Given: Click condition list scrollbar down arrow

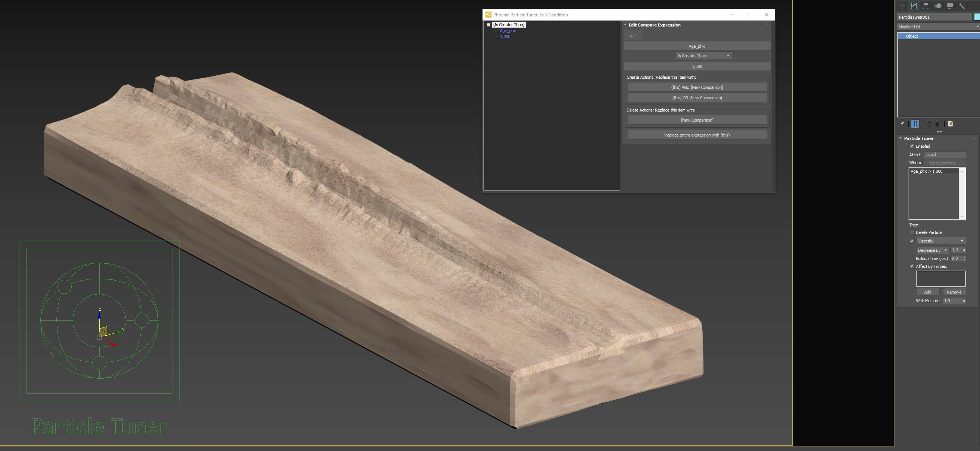Looking at the screenshot, I should [x=962, y=216].
